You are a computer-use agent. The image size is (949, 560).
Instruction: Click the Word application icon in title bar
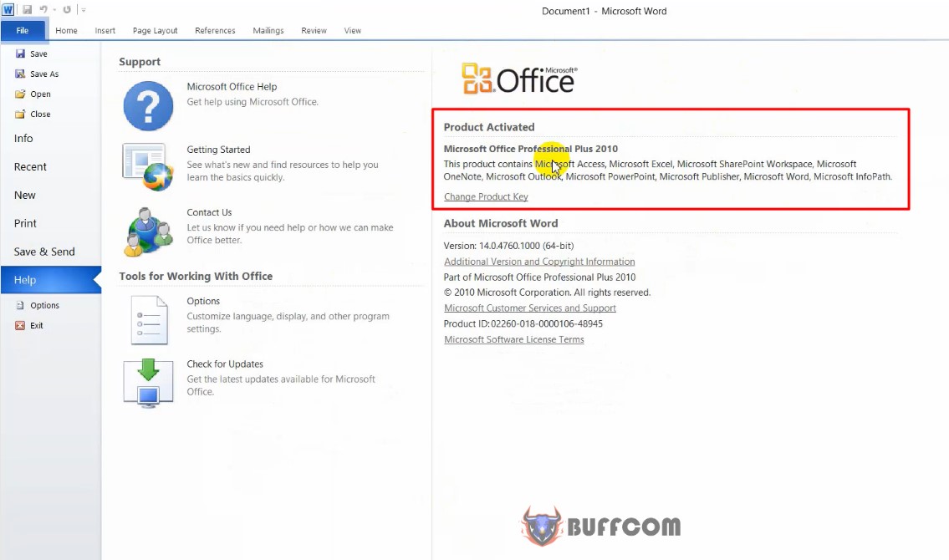pos(8,10)
